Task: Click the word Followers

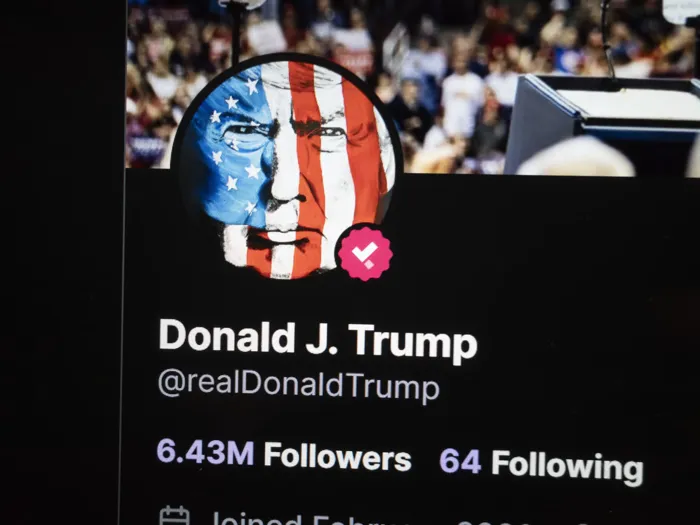Action: tap(338, 457)
